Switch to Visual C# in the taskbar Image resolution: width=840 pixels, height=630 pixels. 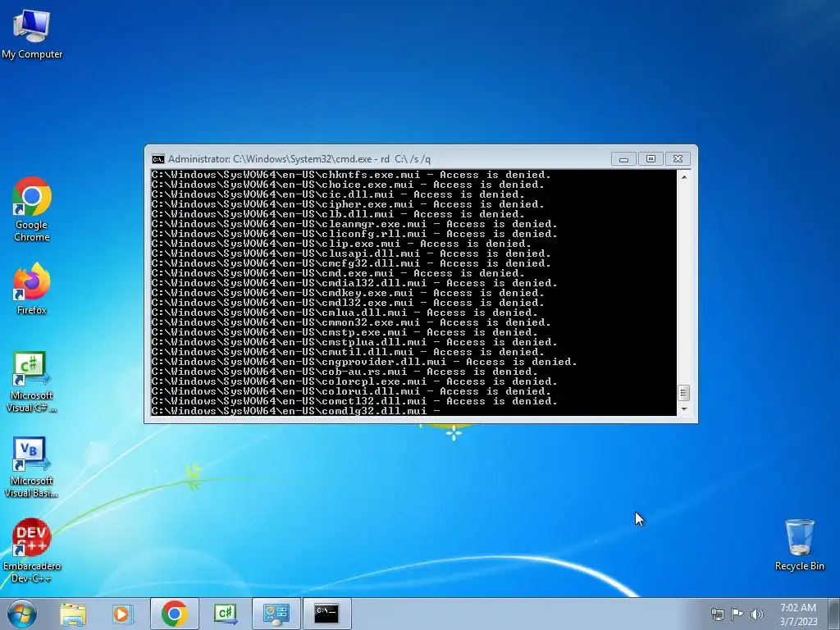(226, 614)
